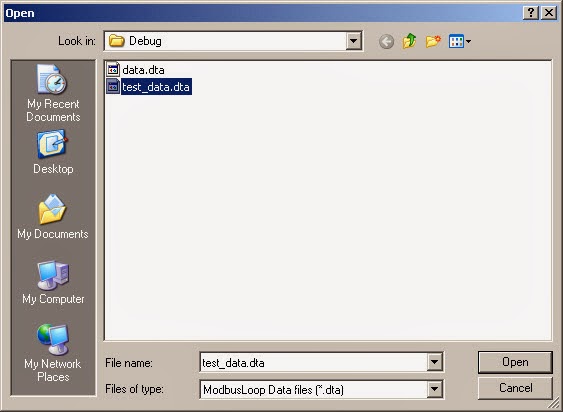
Task: Go up one folder level
Action: pos(410,41)
